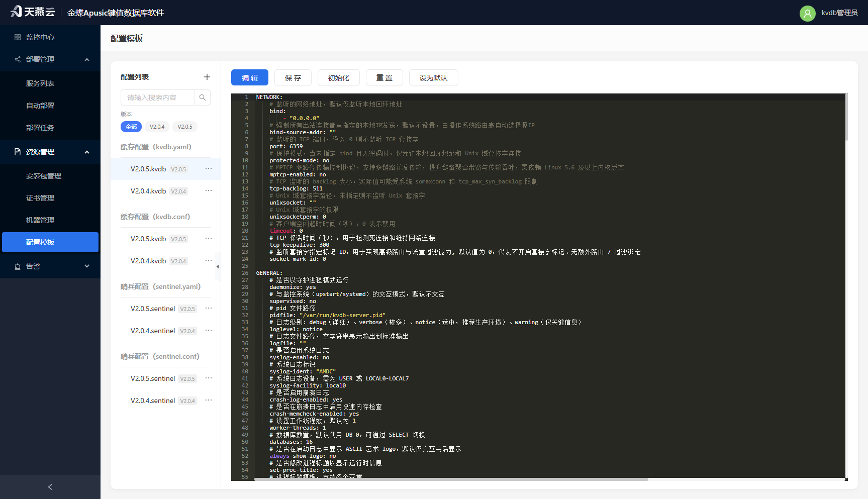Collapse the 资源管理 menu section
868x499 pixels.
tap(87, 152)
